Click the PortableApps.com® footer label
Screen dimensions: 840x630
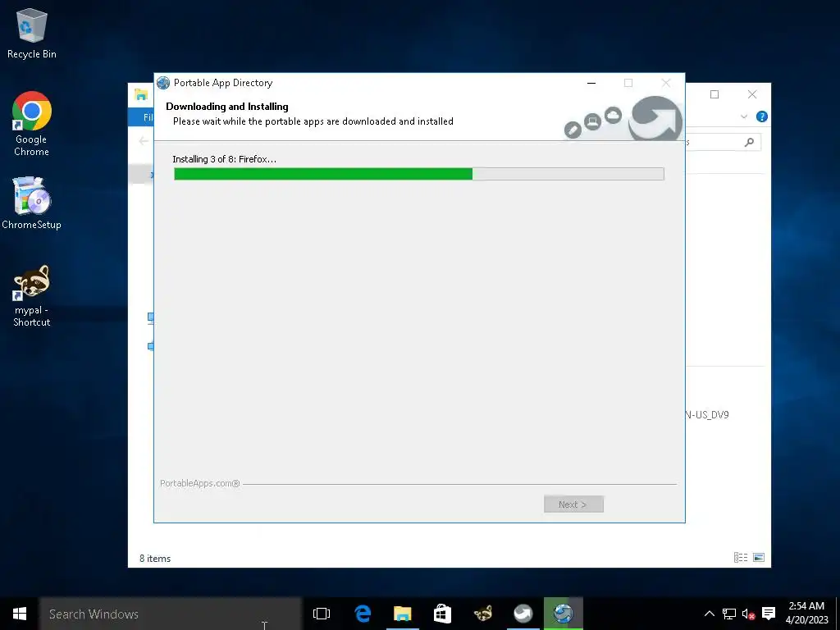(x=200, y=483)
